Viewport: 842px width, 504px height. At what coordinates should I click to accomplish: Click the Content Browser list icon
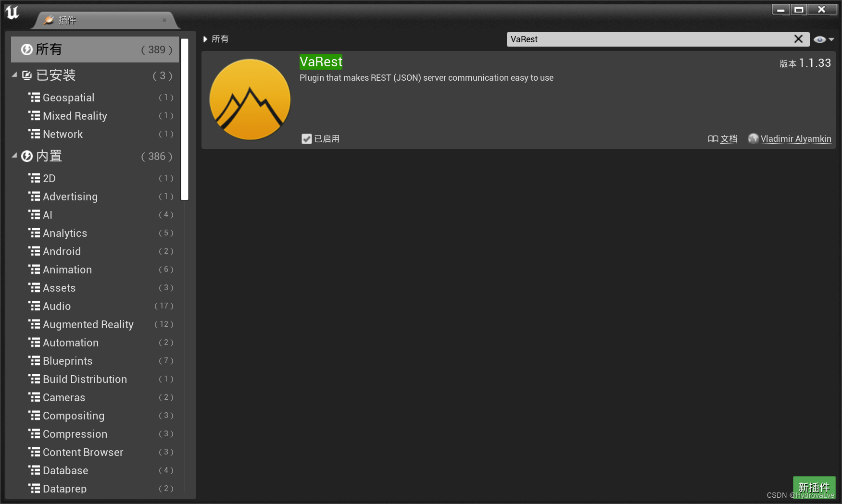(x=34, y=452)
